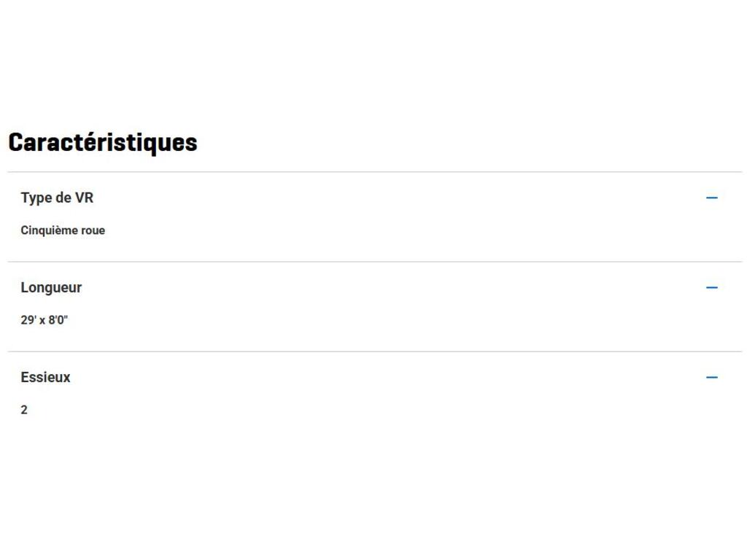This screenshot has height=560, width=747.
Task: Click the 29' x 8'0" length value
Action: (44, 320)
